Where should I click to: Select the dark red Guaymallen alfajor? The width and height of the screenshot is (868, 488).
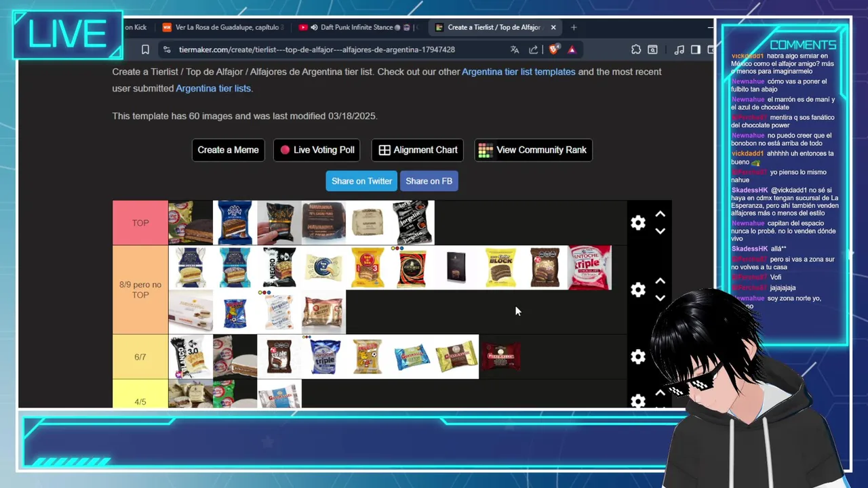coord(501,357)
